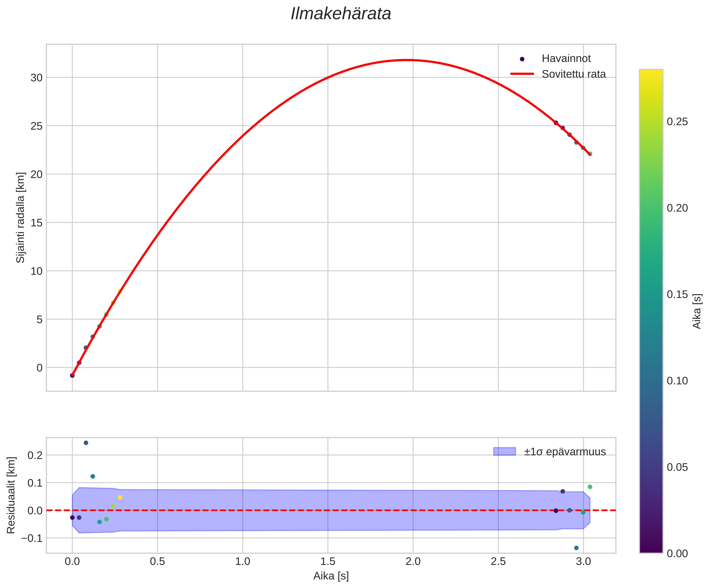This screenshot has height=588, width=709.
Task: Click the Sovitettu rata legend red line
Action: click(x=522, y=74)
